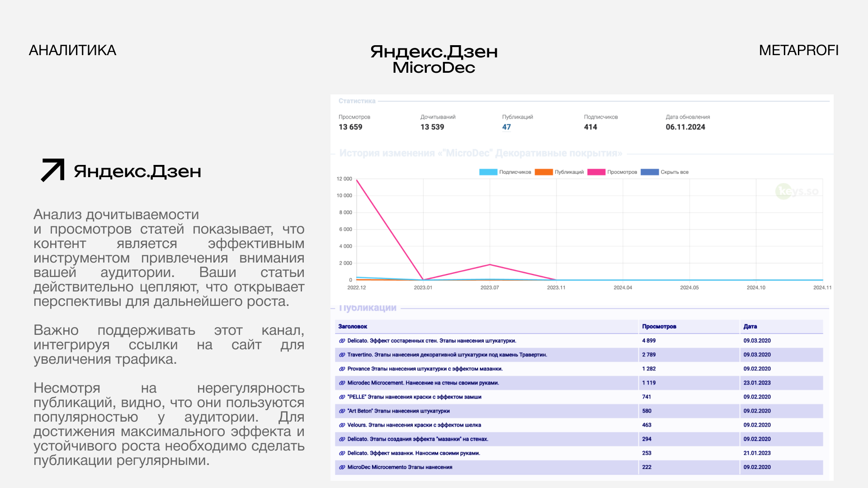
Task: Click the 12 000 peak point on chart
Action: pyautogui.click(x=357, y=180)
